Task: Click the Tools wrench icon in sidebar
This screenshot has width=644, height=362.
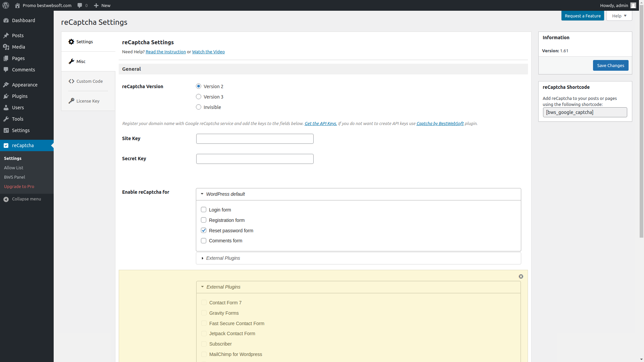Action: coord(6,119)
